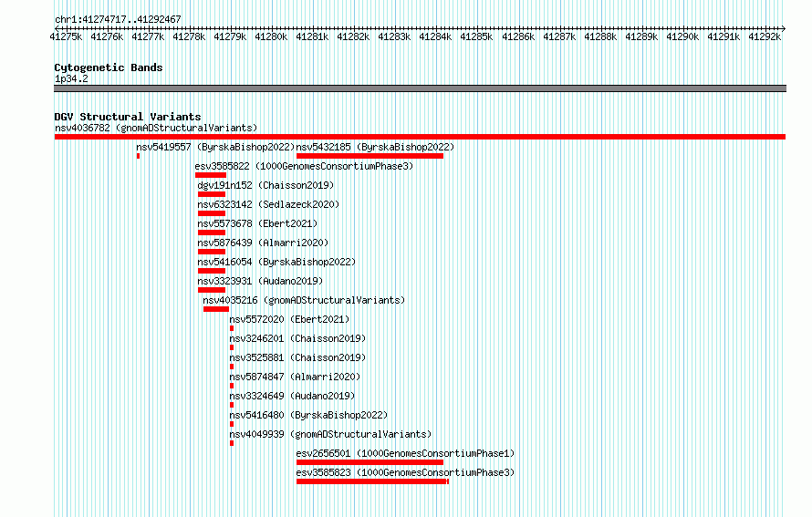This screenshot has height=517, width=812.
Task: Click the red bar under nsv6323142
Action: point(212,213)
